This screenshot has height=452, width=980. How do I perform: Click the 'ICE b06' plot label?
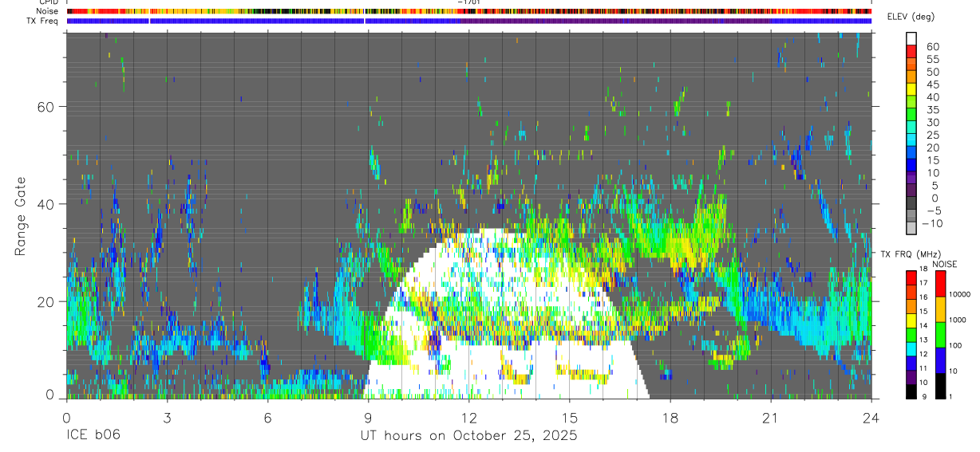92,436
